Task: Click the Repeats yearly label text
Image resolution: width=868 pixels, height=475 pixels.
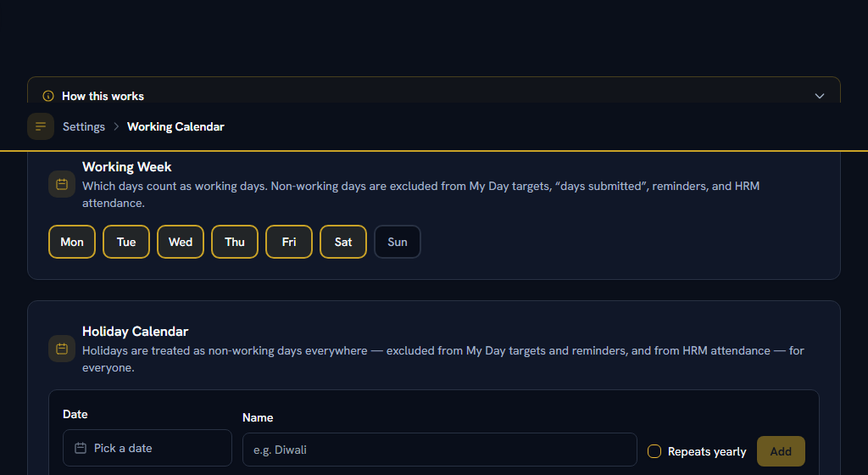Action: pos(707,452)
